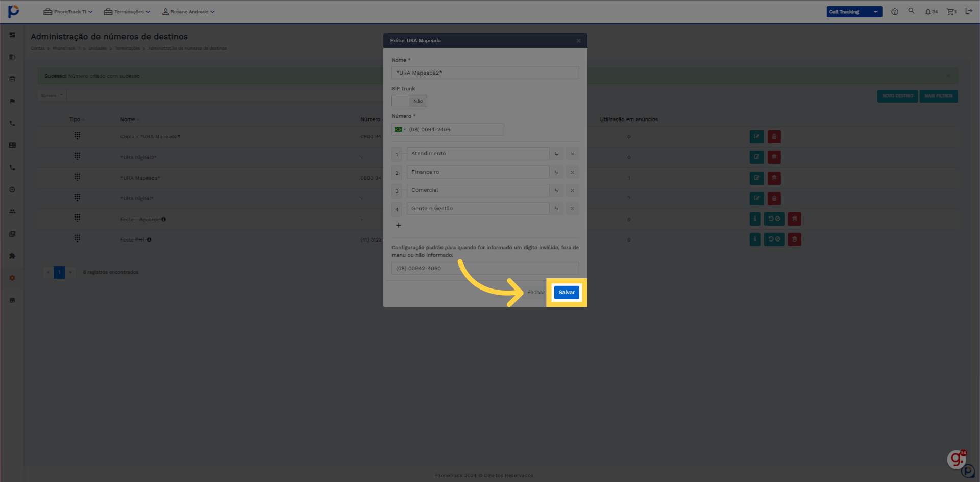The width and height of the screenshot is (980, 482).
Task: Click the PhoneTrack logo
Action: tap(14, 11)
